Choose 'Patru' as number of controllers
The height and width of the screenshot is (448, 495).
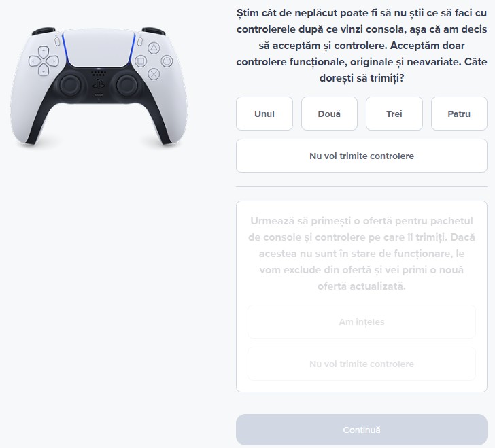(460, 114)
